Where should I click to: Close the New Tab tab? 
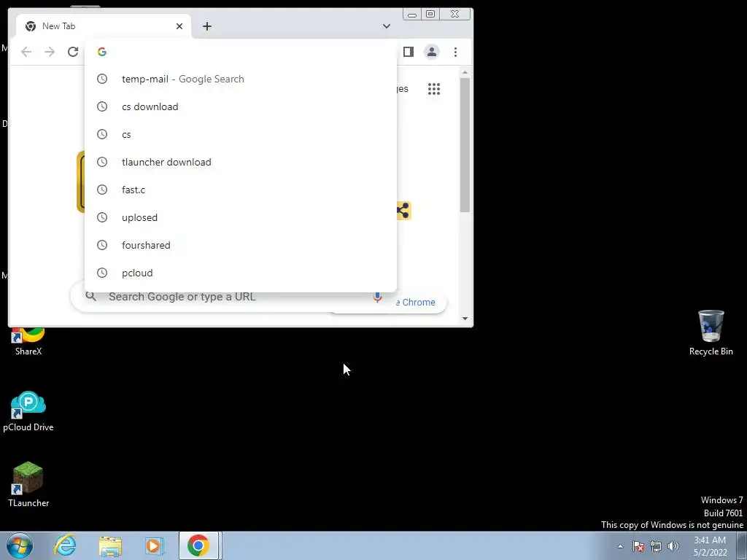(x=179, y=26)
